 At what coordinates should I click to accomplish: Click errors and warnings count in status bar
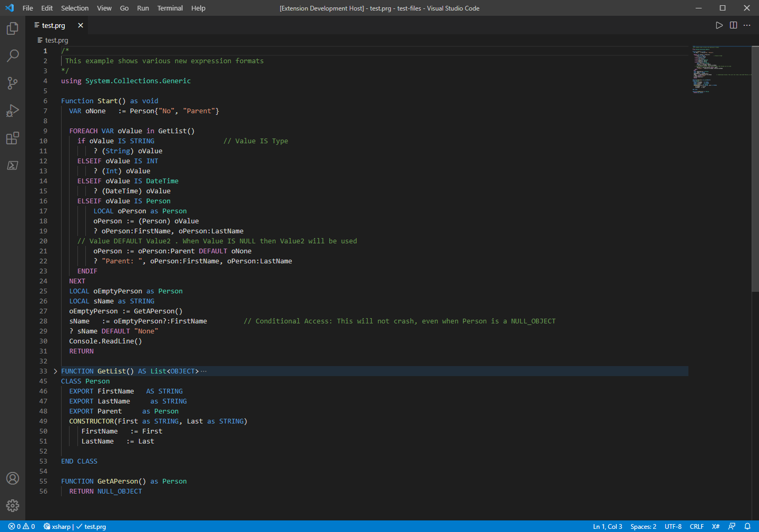point(22,526)
